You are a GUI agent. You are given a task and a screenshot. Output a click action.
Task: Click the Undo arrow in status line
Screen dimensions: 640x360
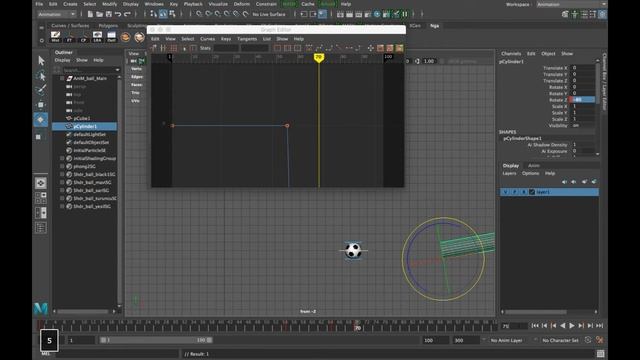coord(118,14)
